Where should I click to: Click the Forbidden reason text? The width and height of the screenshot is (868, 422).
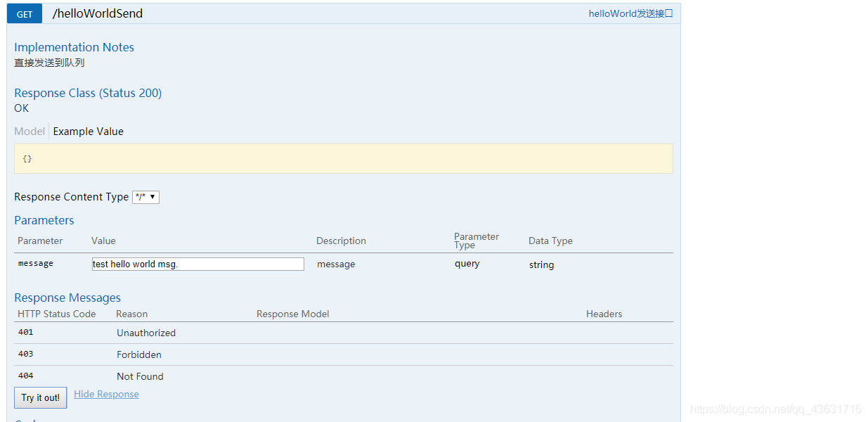point(139,354)
